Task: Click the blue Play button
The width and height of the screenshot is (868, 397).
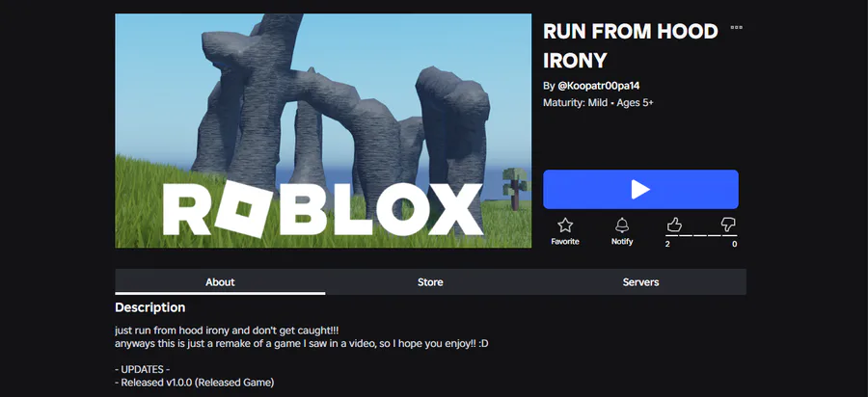Action: pos(640,189)
